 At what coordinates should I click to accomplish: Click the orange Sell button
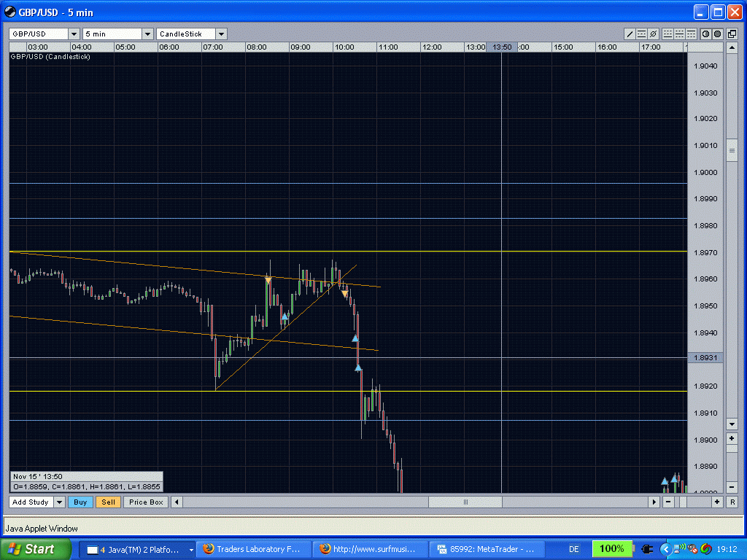coord(108,502)
